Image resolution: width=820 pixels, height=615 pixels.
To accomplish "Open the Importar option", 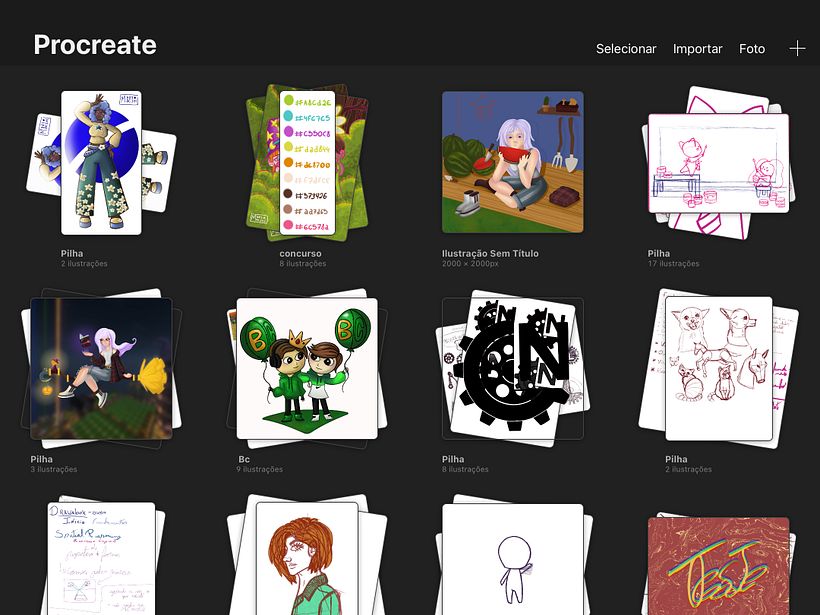I will coord(697,49).
